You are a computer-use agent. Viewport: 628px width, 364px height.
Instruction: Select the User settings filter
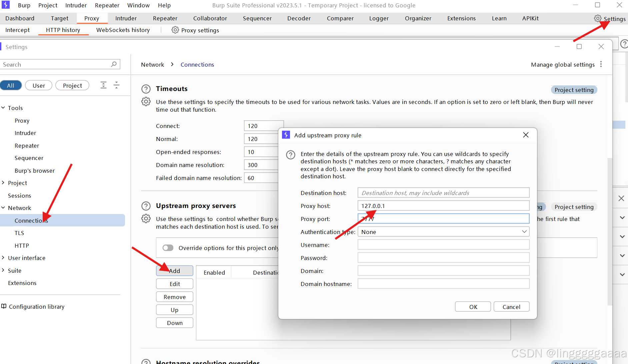tap(39, 85)
